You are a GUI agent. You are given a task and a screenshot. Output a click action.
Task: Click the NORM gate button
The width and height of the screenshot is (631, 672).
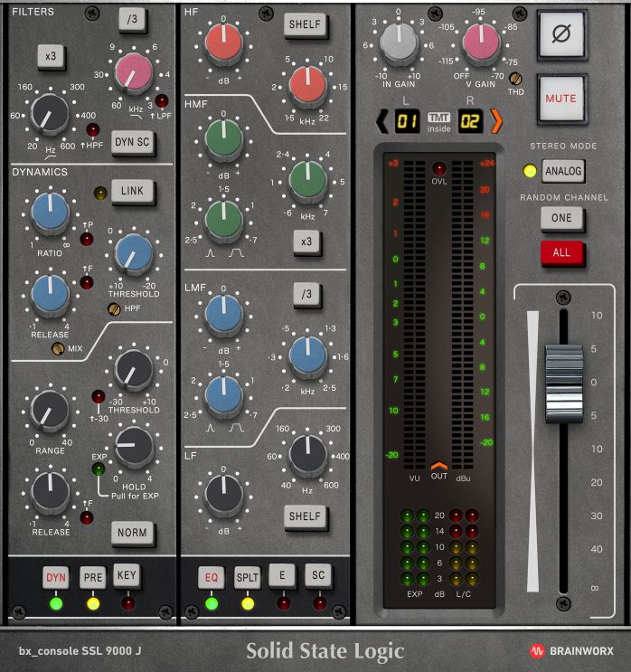[x=132, y=533]
